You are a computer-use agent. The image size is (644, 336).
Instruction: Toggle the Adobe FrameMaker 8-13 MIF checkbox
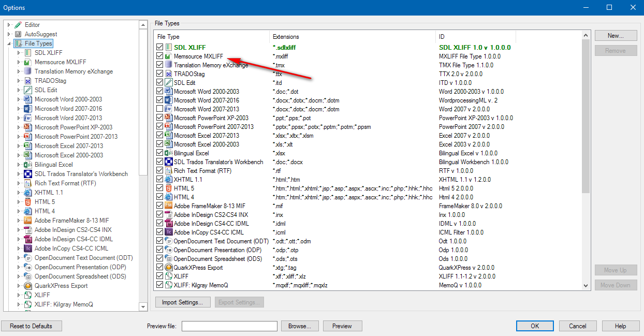click(x=160, y=206)
